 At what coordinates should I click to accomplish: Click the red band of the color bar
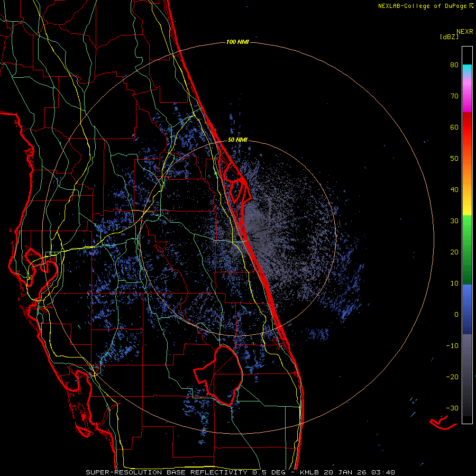(x=467, y=135)
